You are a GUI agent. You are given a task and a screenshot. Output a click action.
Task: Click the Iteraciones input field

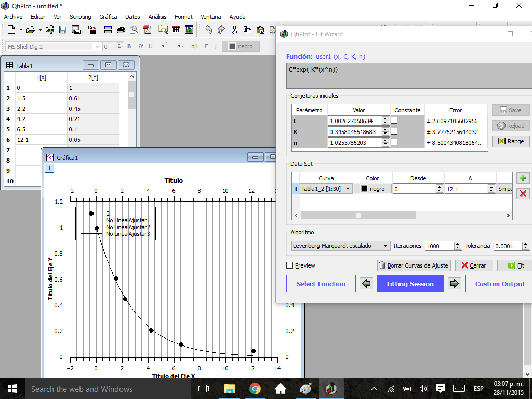(x=440, y=246)
